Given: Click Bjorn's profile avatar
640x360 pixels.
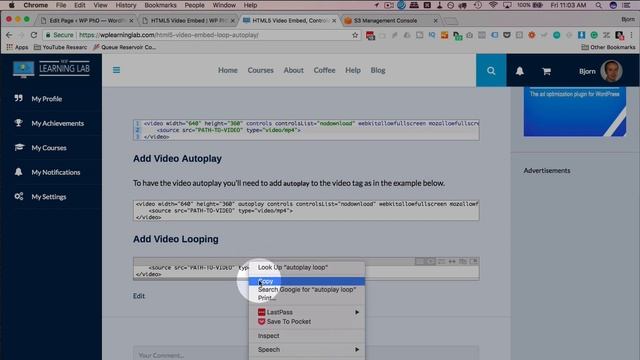Looking at the screenshot, I should coord(611,71).
